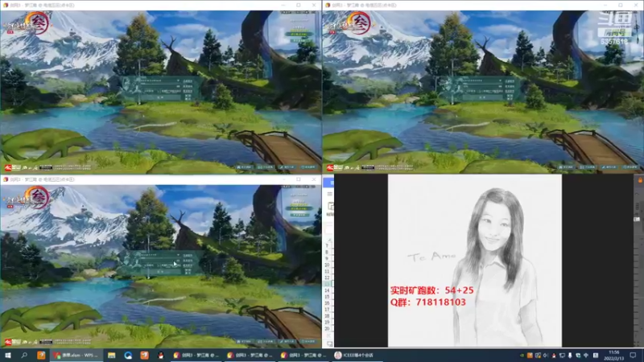The width and height of the screenshot is (644, 362).
Task: Select spreadsheet row header 20
Action: 327,329
